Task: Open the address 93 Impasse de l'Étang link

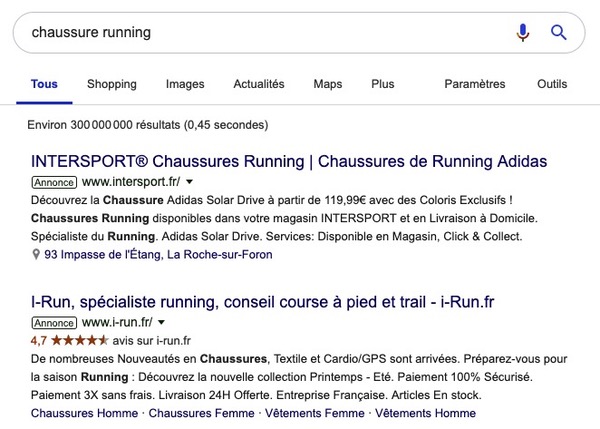Action: (158, 254)
